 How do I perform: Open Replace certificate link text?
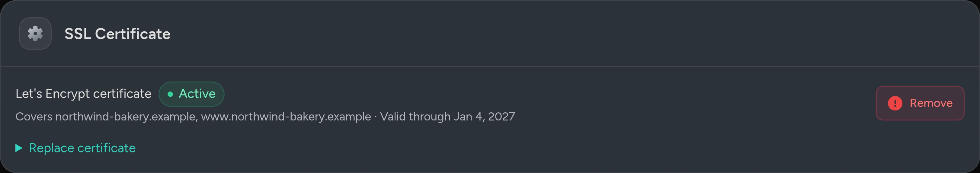coord(82,148)
